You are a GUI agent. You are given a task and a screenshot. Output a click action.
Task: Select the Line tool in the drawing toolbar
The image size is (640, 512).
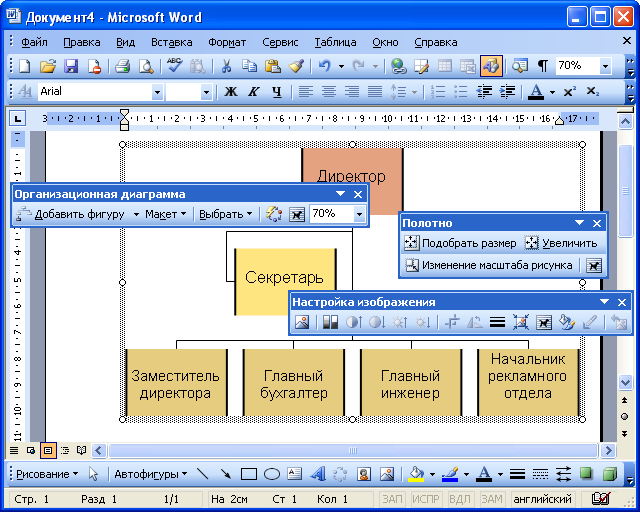(x=203, y=474)
